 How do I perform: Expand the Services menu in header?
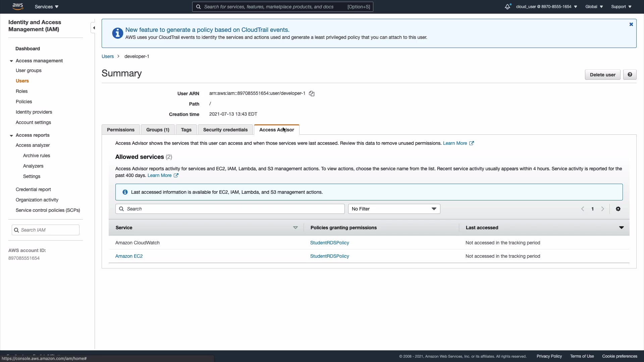click(x=47, y=7)
